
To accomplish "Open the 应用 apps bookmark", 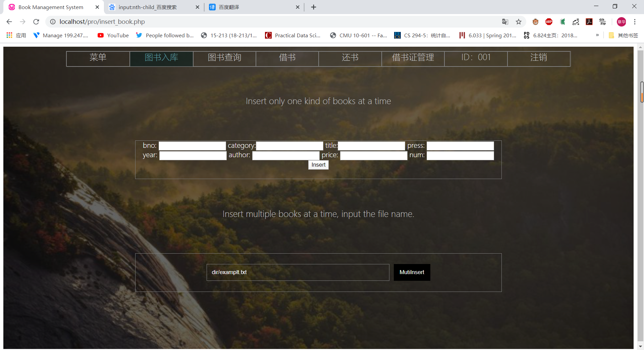I will pos(16,35).
